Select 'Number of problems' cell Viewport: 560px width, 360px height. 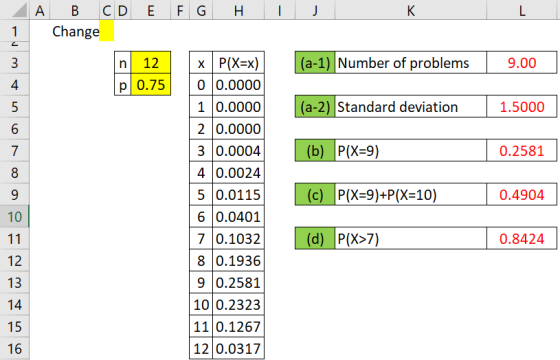(411, 63)
